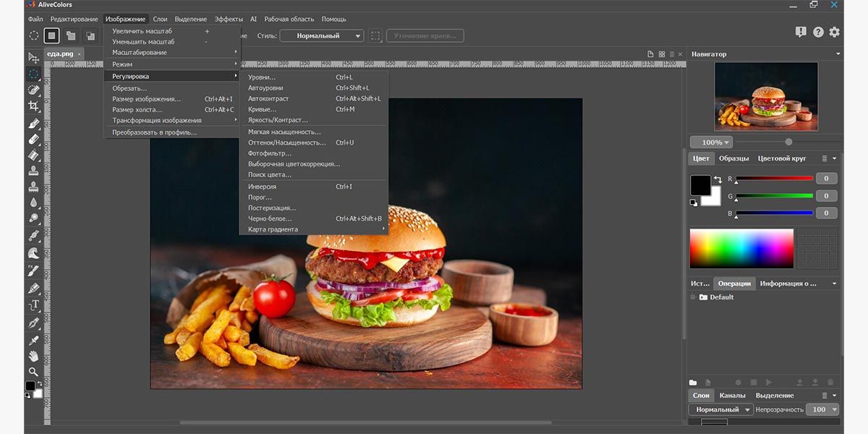
Task: Switch to the Информация о... tab
Action: click(788, 284)
